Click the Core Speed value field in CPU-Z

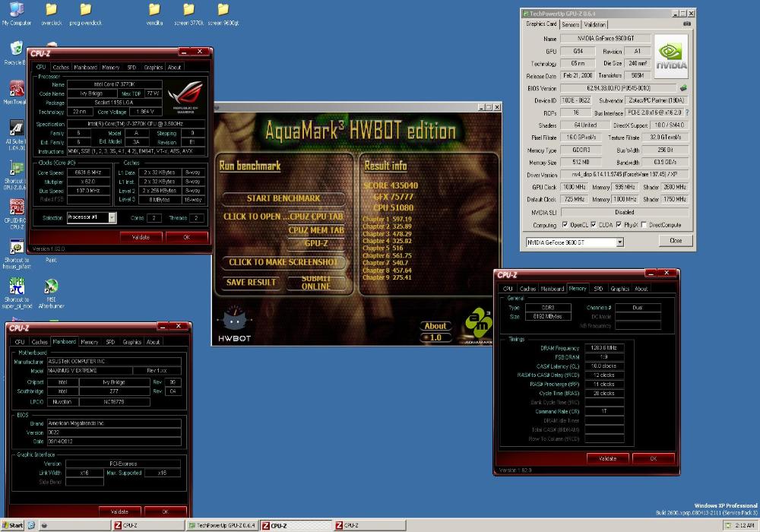[x=89, y=173]
